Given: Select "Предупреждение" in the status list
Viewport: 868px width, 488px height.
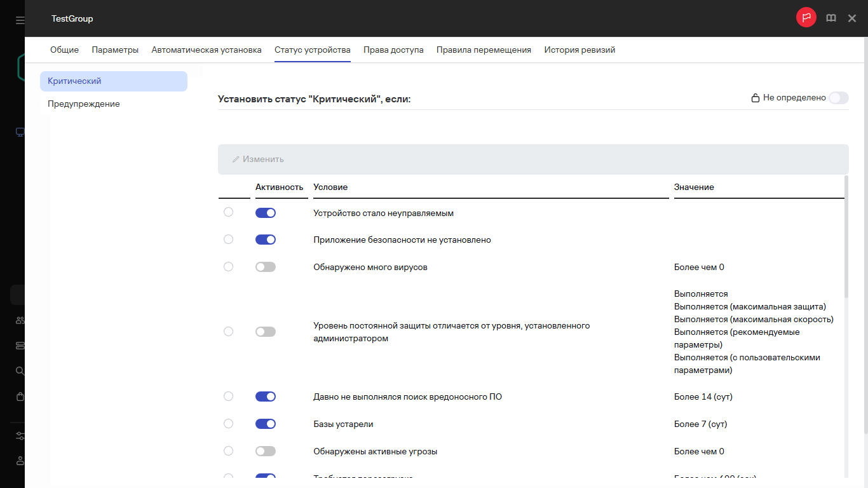Looking at the screenshot, I should tap(83, 104).
